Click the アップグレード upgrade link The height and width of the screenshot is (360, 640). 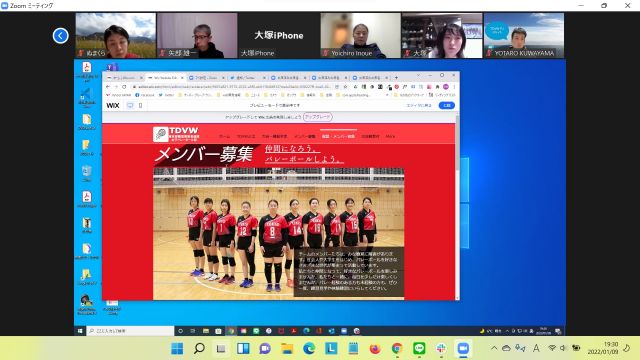tap(318, 117)
